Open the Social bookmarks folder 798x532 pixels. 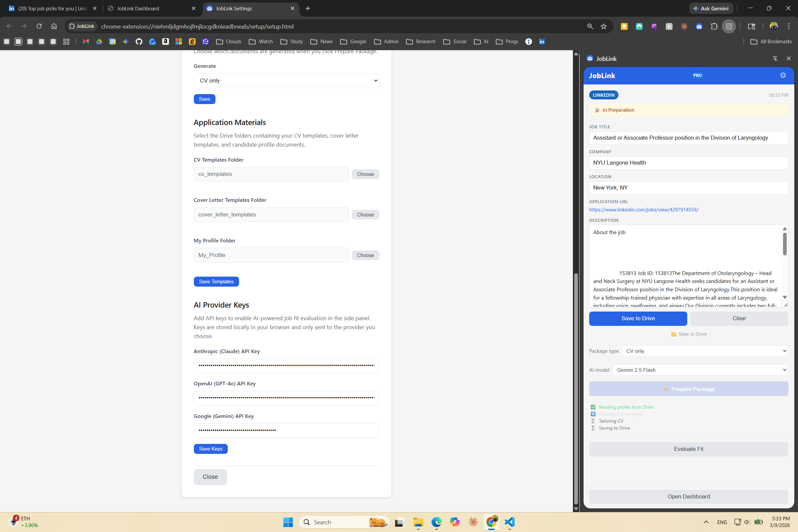click(455, 41)
